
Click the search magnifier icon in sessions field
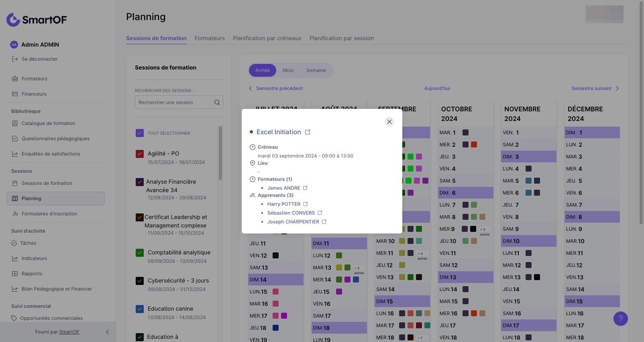pos(217,102)
